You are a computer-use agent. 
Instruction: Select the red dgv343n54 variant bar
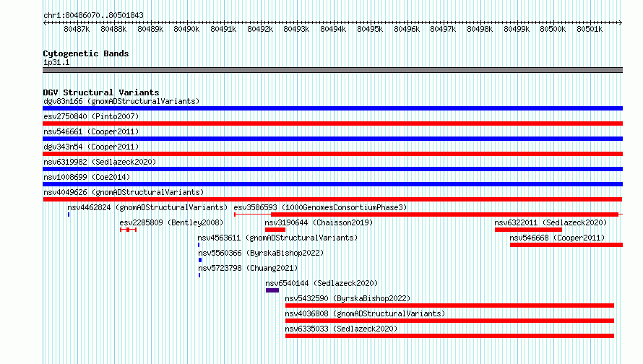coord(332,154)
